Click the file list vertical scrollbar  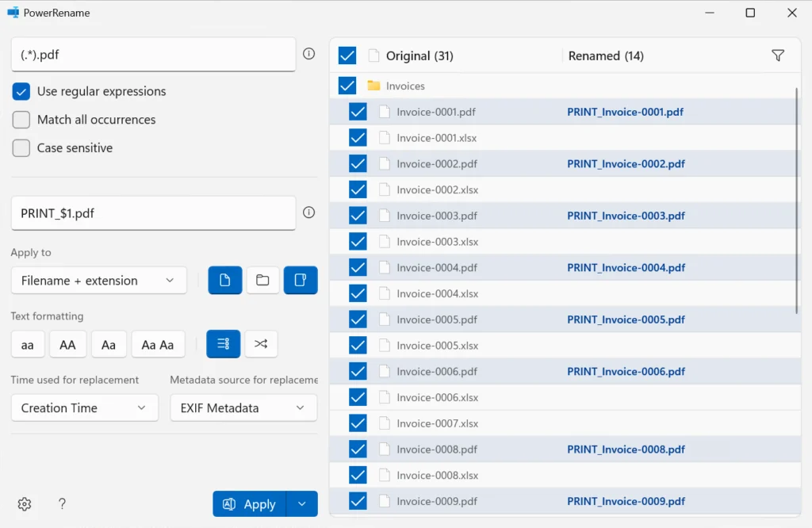click(796, 201)
